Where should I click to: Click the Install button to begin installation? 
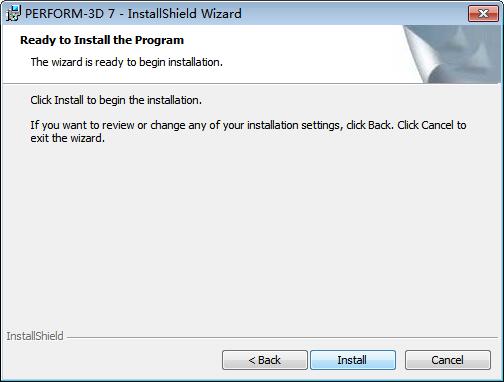(353, 360)
